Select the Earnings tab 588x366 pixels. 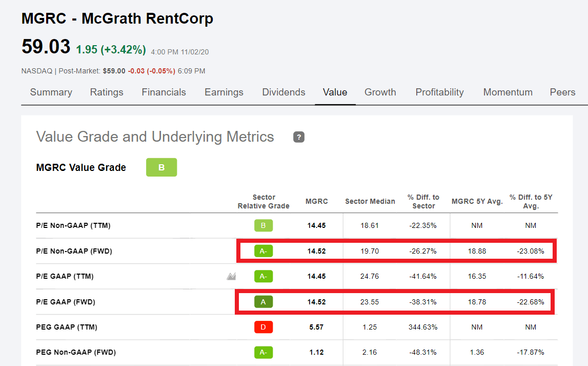224,92
